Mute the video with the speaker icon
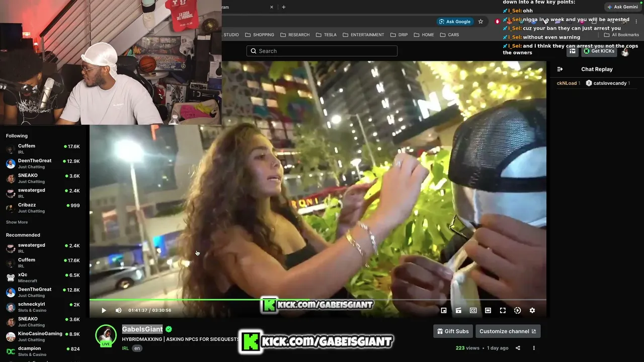The height and width of the screenshot is (362, 644). pos(118,310)
